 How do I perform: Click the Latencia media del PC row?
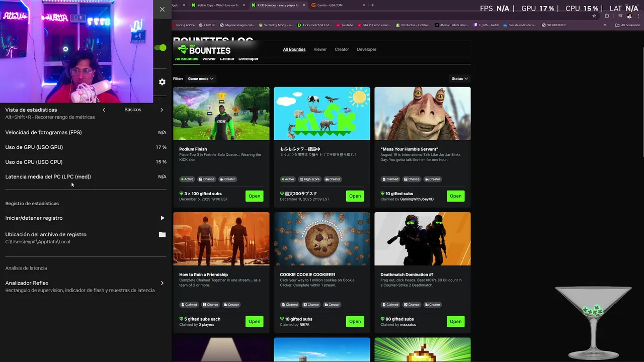click(86, 177)
